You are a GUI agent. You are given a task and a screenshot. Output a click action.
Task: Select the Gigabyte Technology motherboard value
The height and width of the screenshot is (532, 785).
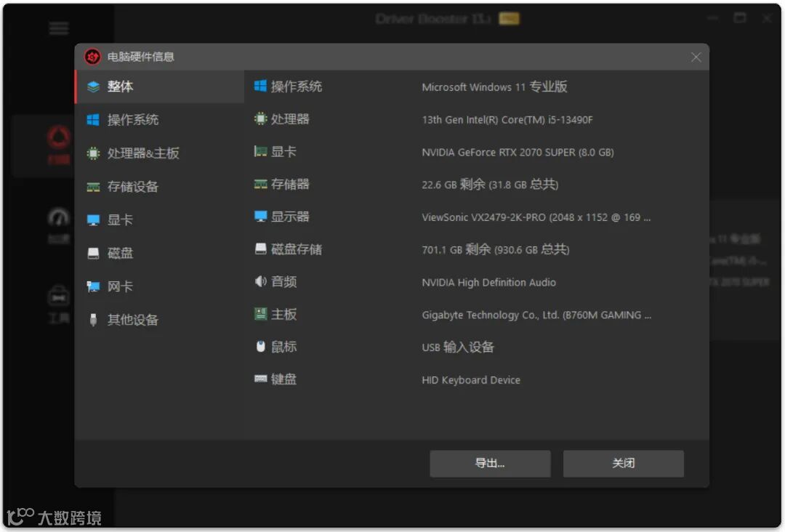click(536, 315)
